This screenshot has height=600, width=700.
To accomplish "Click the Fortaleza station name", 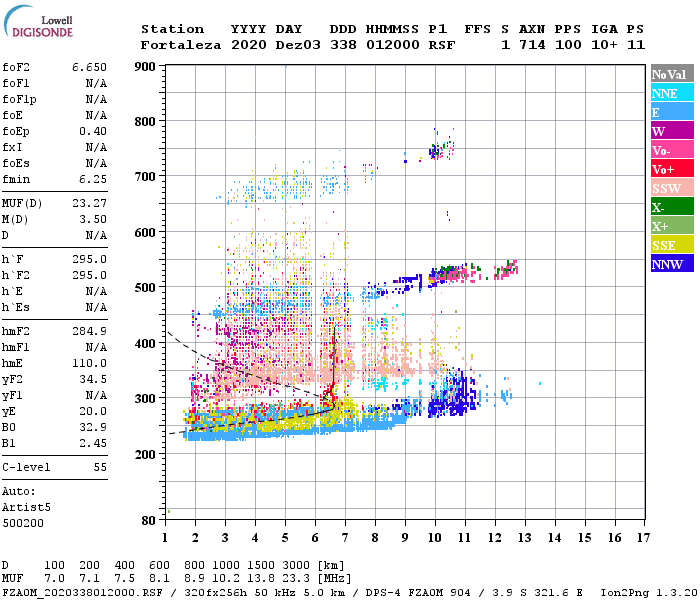I will [x=181, y=45].
